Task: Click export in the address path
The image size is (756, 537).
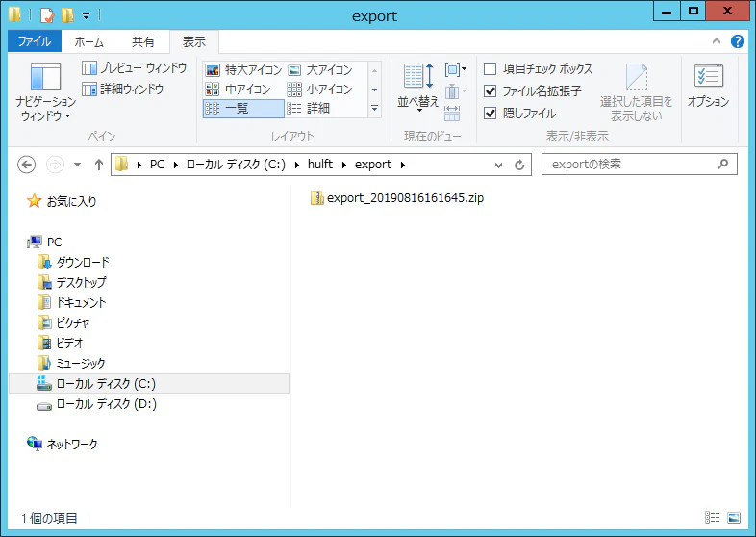Action: [x=373, y=165]
